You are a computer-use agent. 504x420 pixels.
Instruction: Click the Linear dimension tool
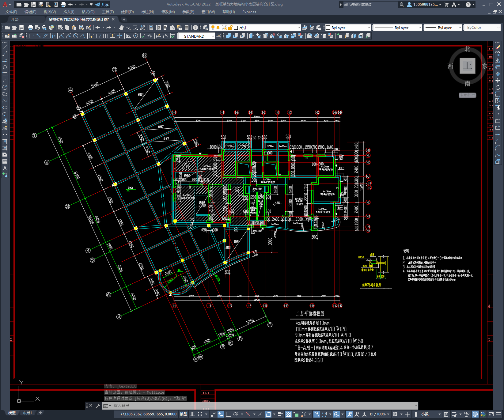pyautogui.click(x=31, y=36)
